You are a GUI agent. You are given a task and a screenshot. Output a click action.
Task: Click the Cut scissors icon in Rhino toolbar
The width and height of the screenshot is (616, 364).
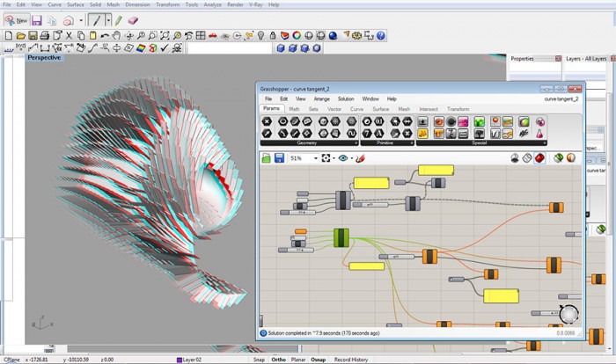[69, 36]
